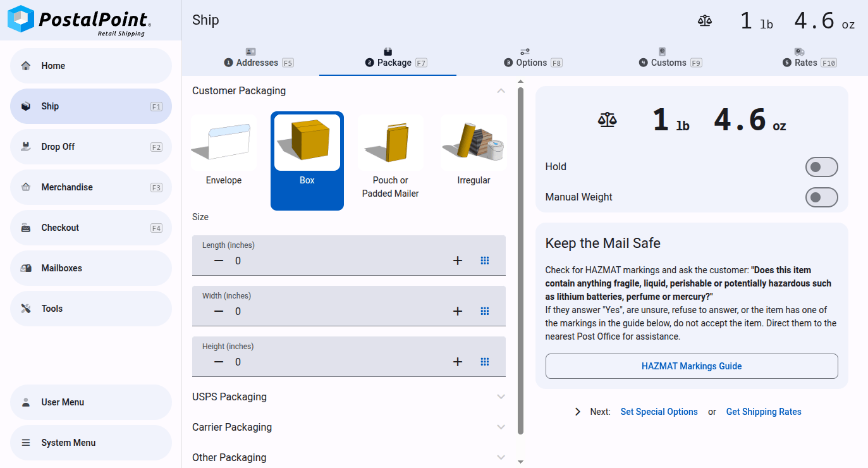The height and width of the screenshot is (468, 868).
Task: Click the plus icon for Width
Action: (458, 311)
